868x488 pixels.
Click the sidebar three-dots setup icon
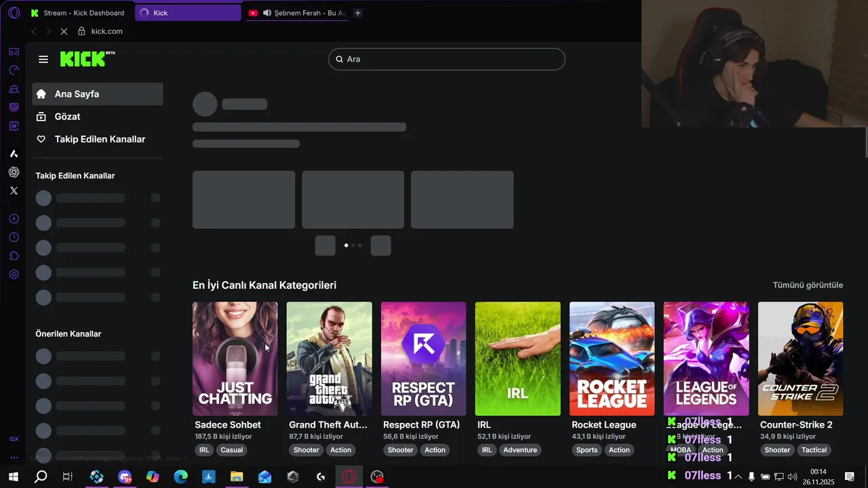14,457
